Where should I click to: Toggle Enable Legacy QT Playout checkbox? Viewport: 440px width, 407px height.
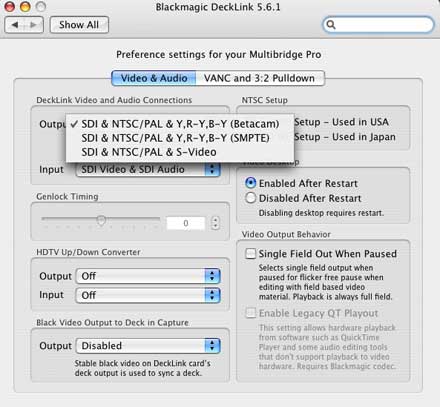(x=251, y=313)
